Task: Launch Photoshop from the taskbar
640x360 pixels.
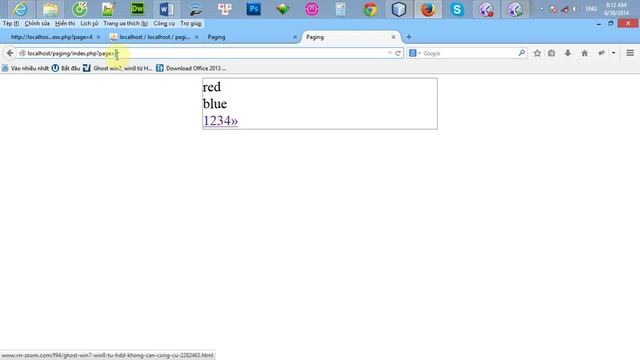Action: coord(253,9)
